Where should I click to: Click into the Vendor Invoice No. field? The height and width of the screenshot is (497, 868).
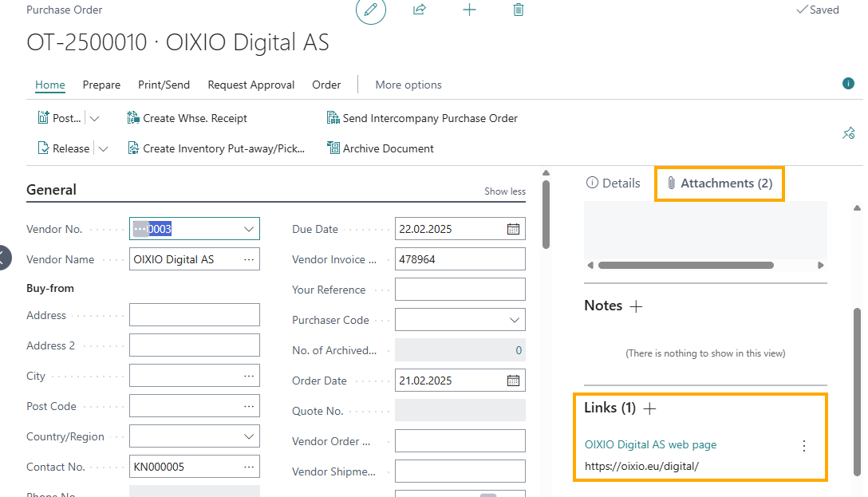pyautogui.click(x=460, y=259)
